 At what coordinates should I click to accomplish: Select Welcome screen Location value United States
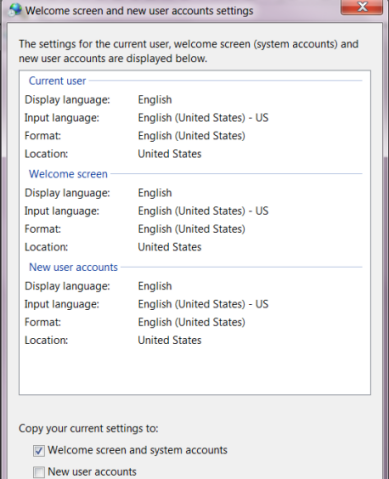(x=170, y=247)
